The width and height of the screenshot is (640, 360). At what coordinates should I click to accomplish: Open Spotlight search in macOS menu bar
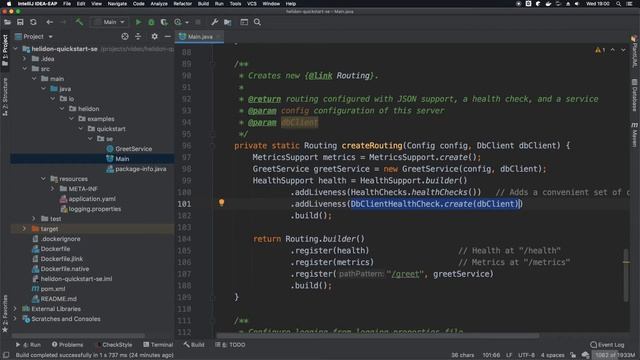[x=618, y=4]
